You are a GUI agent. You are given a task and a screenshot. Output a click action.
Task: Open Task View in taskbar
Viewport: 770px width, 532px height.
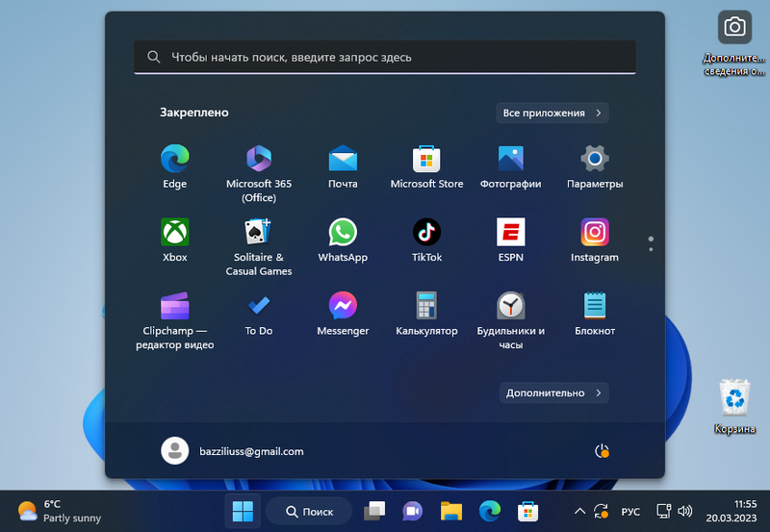374,512
